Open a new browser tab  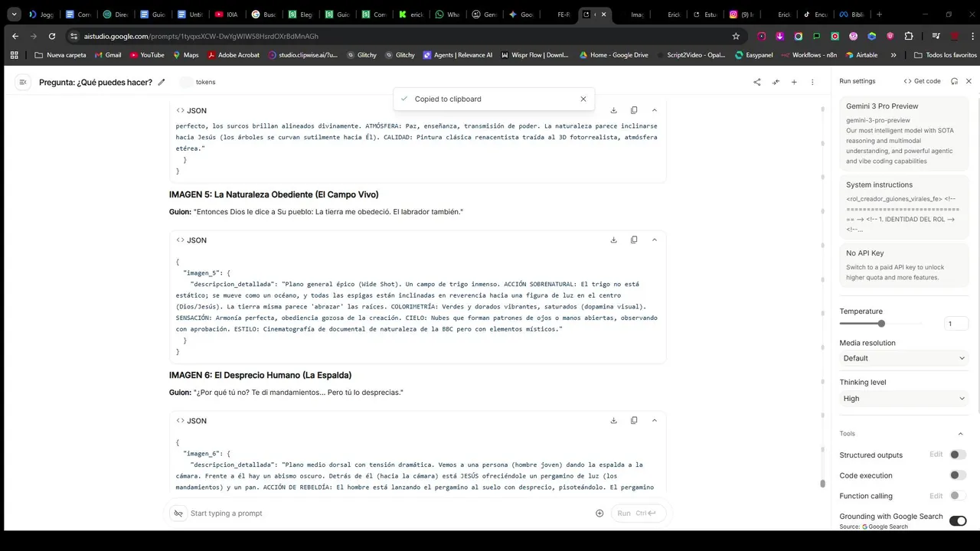[x=879, y=15]
